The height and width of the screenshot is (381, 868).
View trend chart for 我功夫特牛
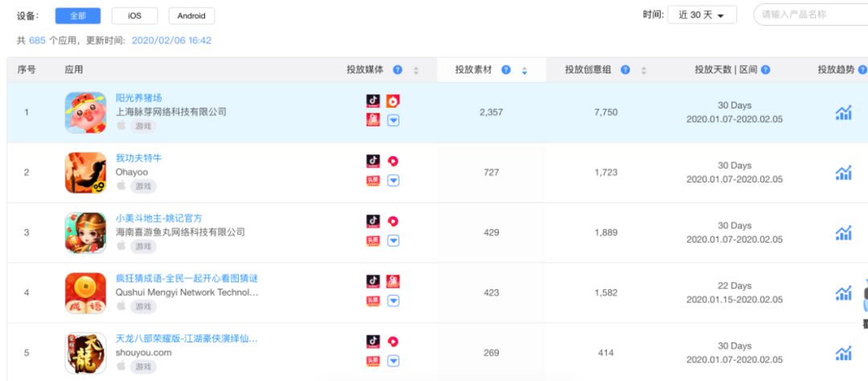click(843, 173)
